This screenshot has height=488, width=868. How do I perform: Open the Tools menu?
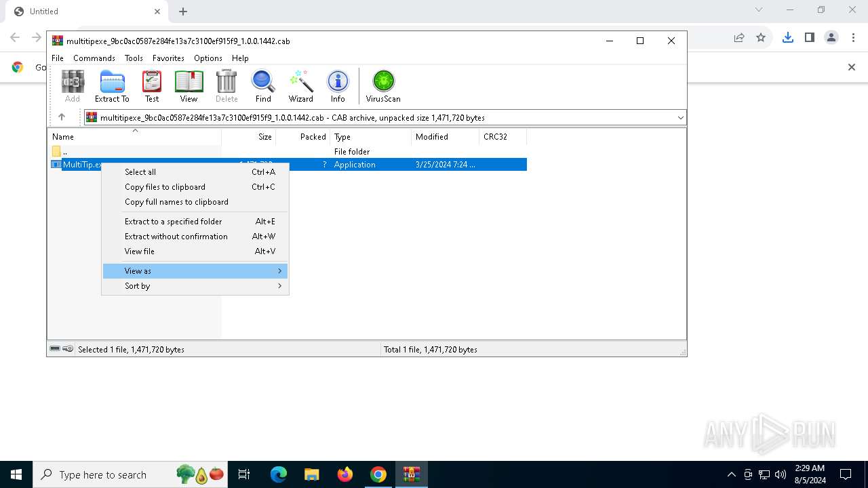point(134,58)
